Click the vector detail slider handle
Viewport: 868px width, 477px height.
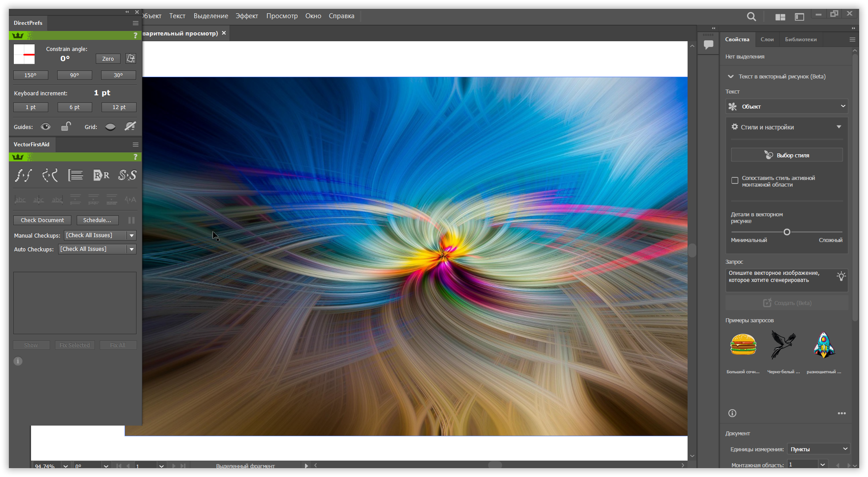tap(787, 232)
